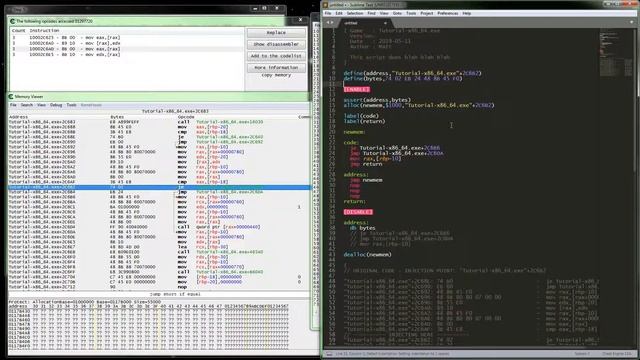Open Memory Viewer Tools menu
The width and height of the screenshot is (640, 360).
pyautogui.click(x=71, y=105)
